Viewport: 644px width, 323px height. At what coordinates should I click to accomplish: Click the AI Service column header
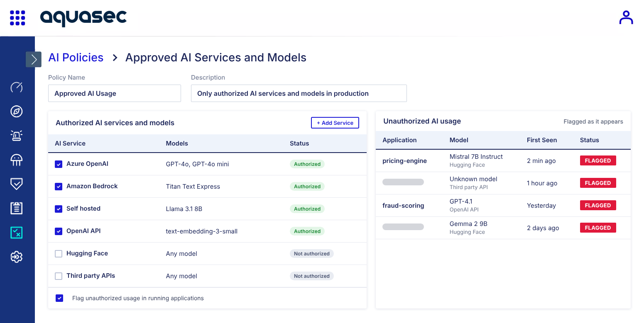tap(70, 143)
